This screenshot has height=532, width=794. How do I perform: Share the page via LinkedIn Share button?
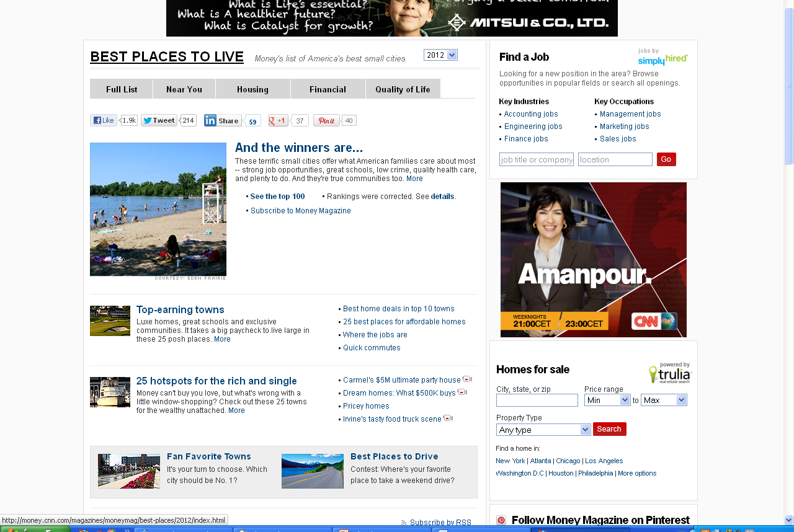223,121
